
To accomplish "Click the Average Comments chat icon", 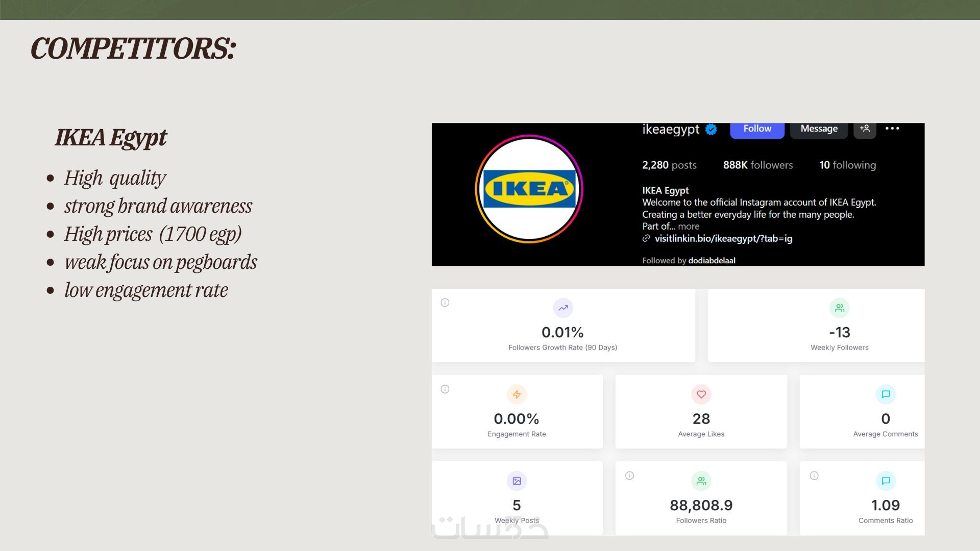I will pos(886,394).
